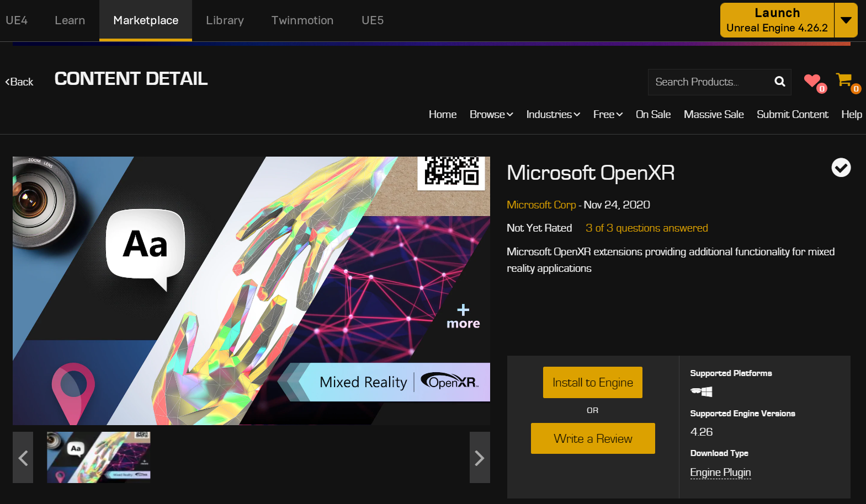Open the Massive Sale page
Viewport: 866px width, 504px height.
[714, 115]
